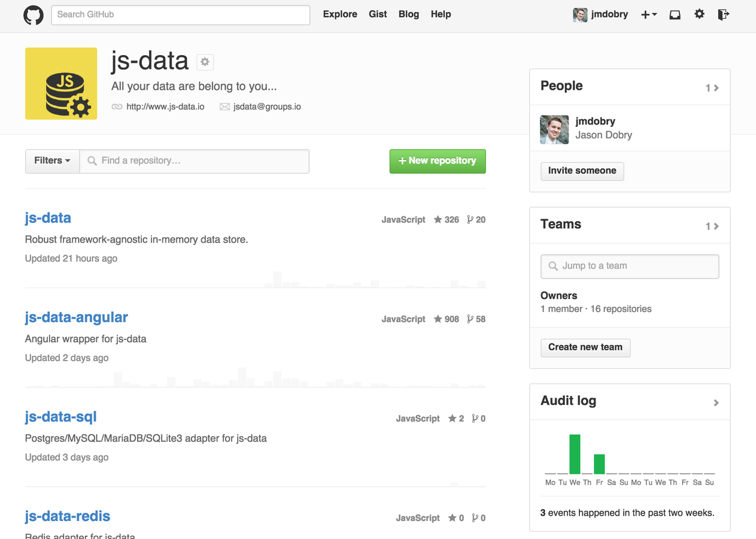
Task: Click the Create new team button
Action: pyautogui.click(x=585, y=347)
